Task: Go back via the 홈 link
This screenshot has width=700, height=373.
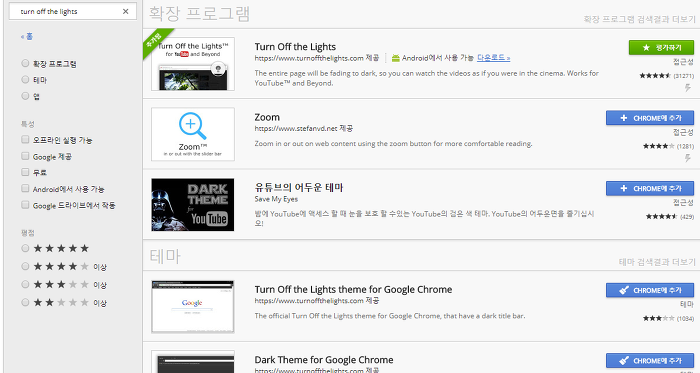Action: coord(27,37)
